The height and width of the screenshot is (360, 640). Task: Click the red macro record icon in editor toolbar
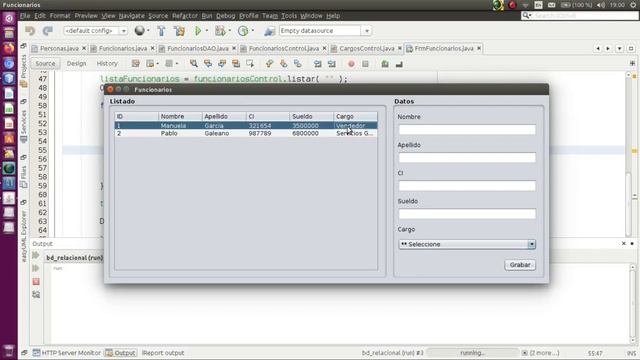[x=351, y=64]
